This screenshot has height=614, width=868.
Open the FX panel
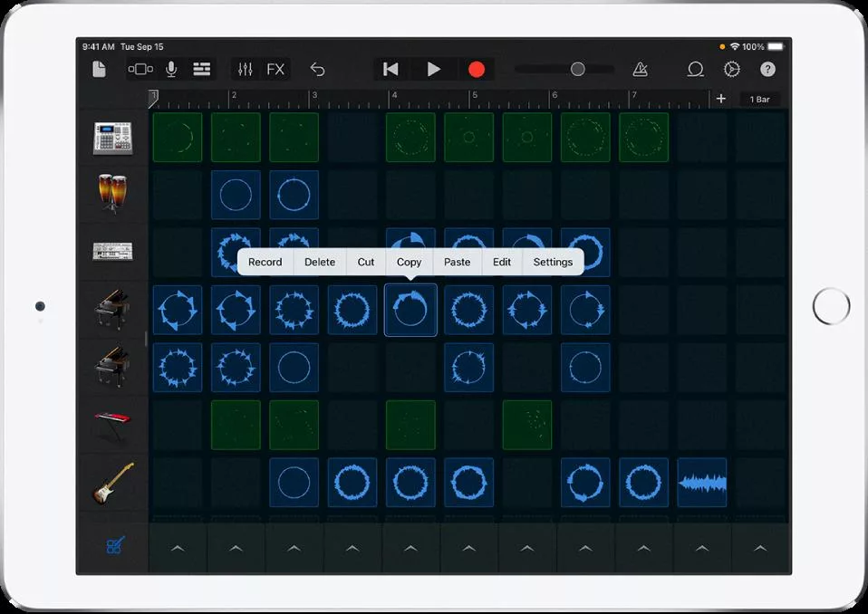pyautogui.click(x=275, y=69)
